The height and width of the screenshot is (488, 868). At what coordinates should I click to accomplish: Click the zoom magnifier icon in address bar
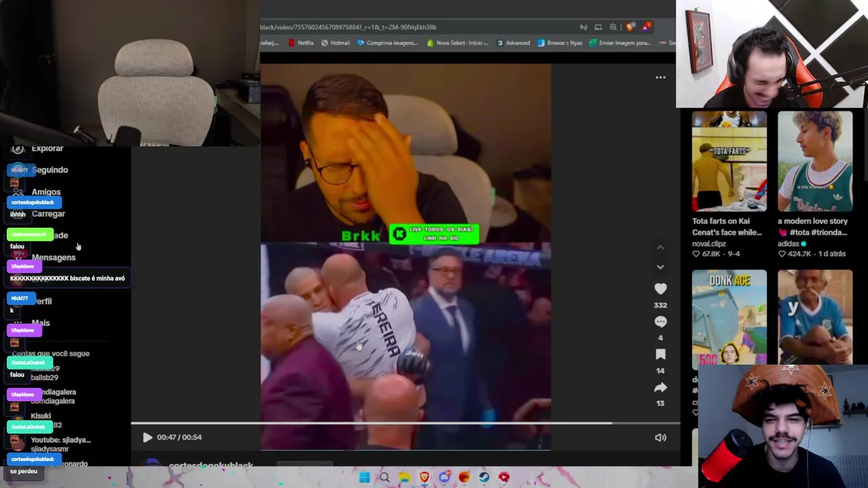[613, 27]
